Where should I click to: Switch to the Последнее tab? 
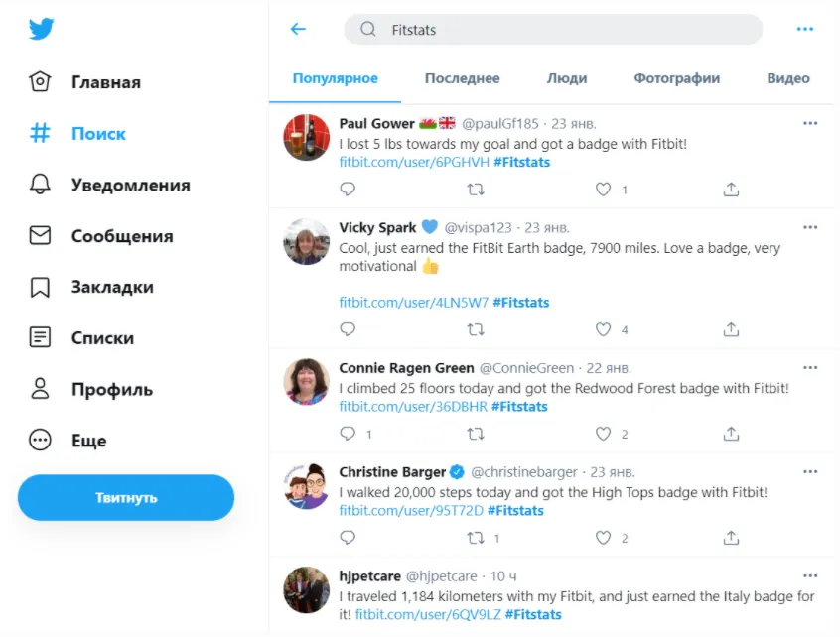click(462, 78)
